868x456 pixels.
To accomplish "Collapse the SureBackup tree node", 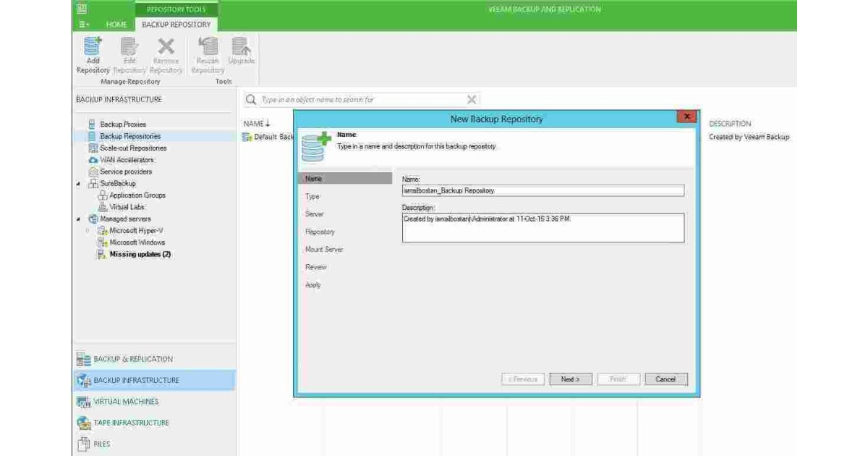I will coord(78,184).
